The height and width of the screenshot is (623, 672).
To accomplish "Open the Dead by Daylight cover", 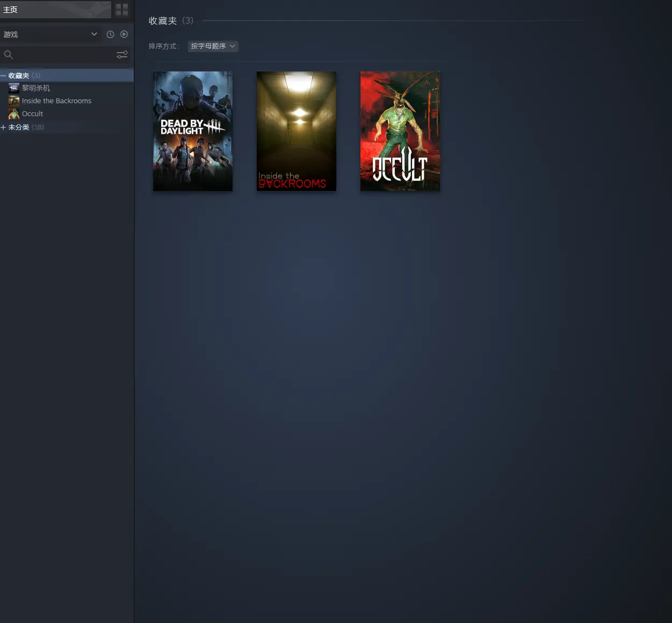I will pyautogui.click(x=193, y=131).
